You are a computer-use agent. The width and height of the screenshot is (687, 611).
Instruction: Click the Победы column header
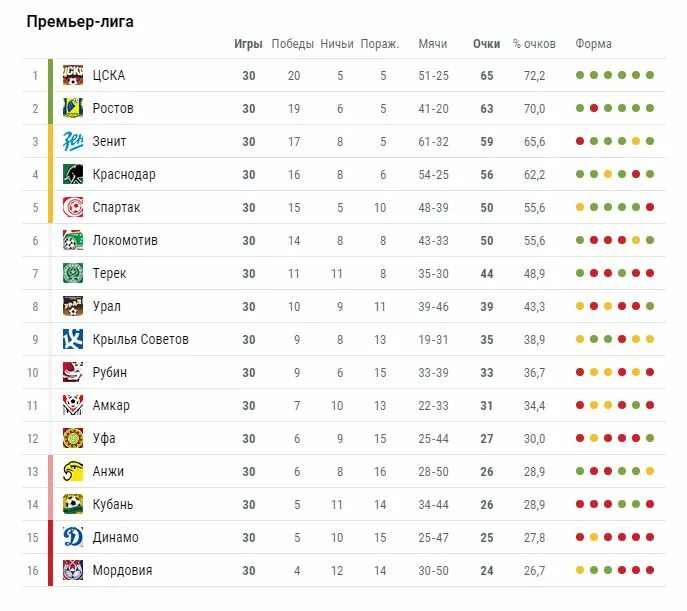(x=293, y=44)
